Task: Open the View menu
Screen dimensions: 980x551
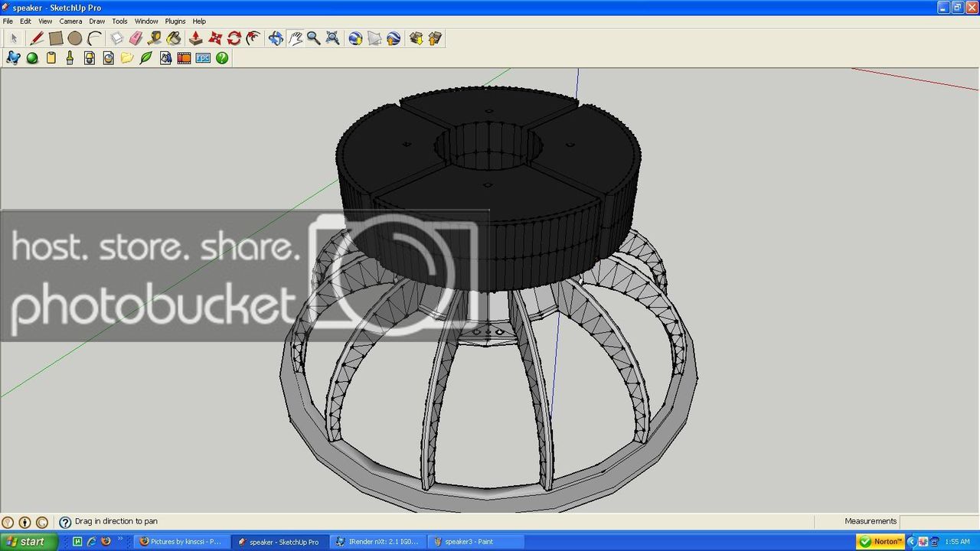Action: 45,21
